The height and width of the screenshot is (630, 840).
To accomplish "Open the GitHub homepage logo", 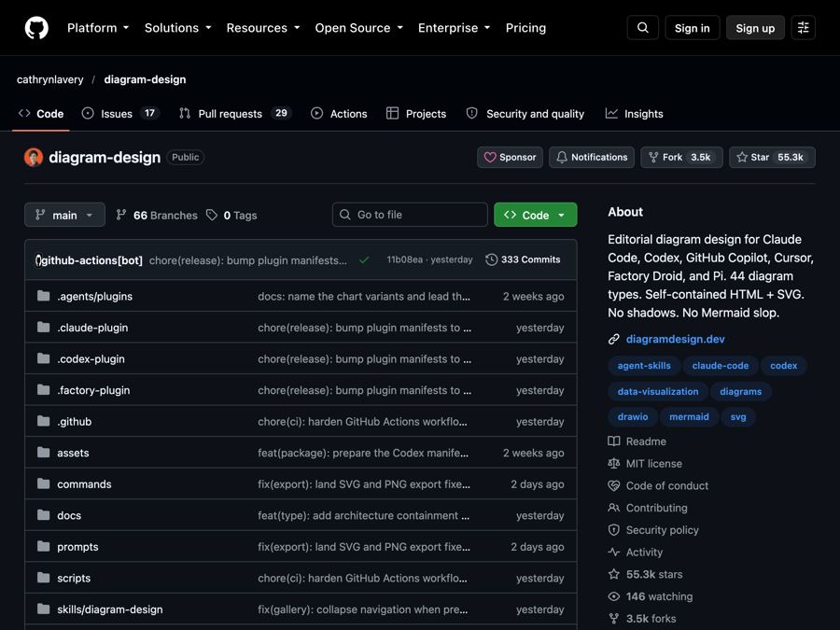I will point(36,28).
